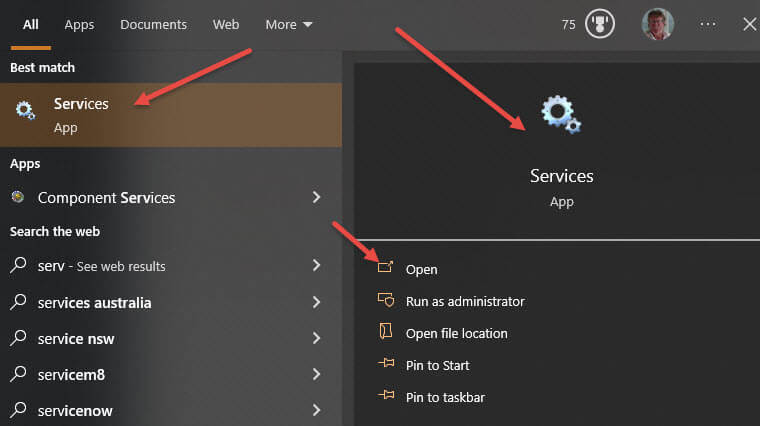Viewport: 760px width, 426px height.
Task: Click the Run as administrator shield icon
Action: (386, 300)
